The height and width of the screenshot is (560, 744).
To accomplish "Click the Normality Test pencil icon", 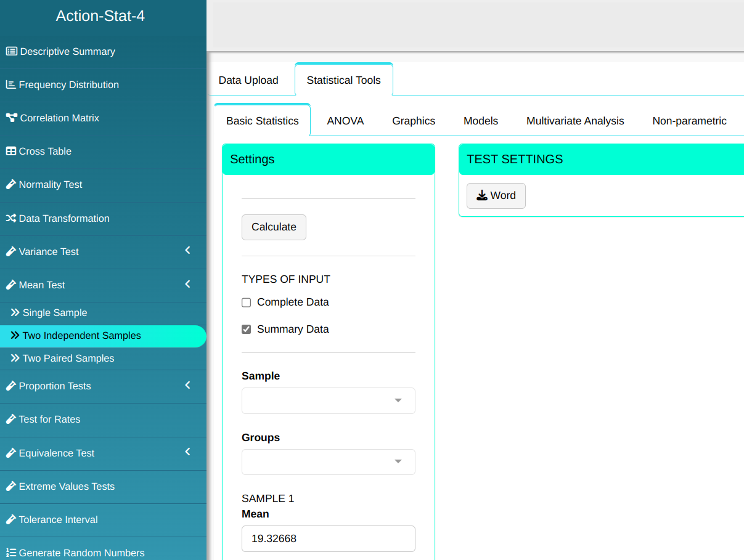I will pyautogui.click(x=10, y=185).
